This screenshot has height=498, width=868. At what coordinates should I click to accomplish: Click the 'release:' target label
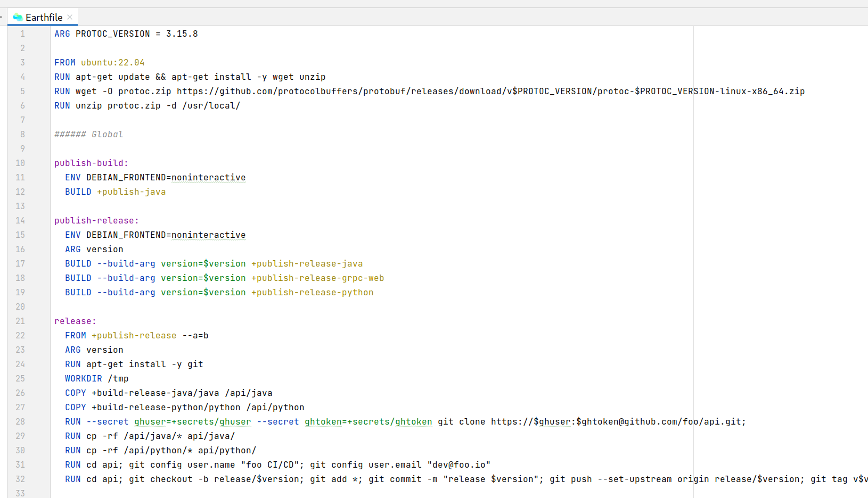click(76, 321)
